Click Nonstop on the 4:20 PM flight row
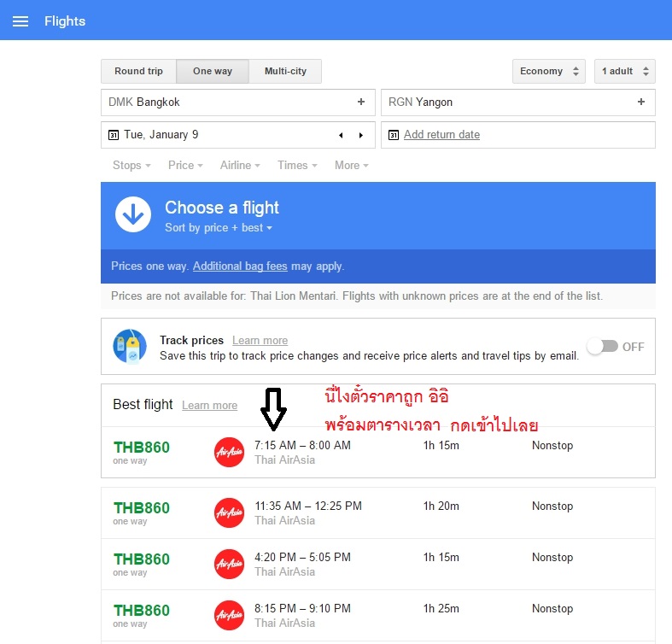Screen dimensions: 672x644 pos(552,558)
